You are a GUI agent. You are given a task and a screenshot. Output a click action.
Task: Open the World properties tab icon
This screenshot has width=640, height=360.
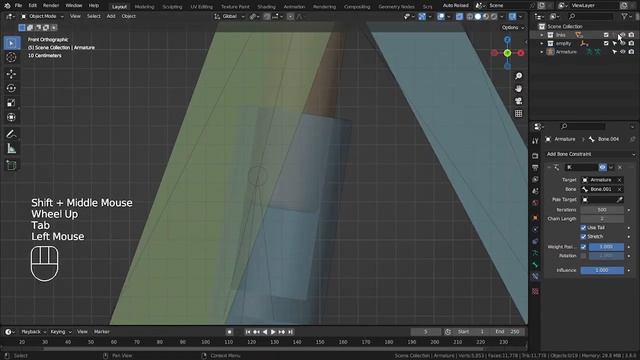535,203
